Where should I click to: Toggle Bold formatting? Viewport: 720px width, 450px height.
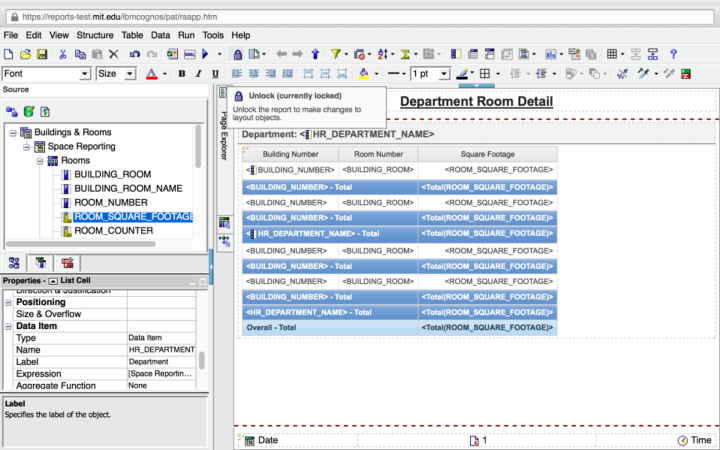click(182, 74)
